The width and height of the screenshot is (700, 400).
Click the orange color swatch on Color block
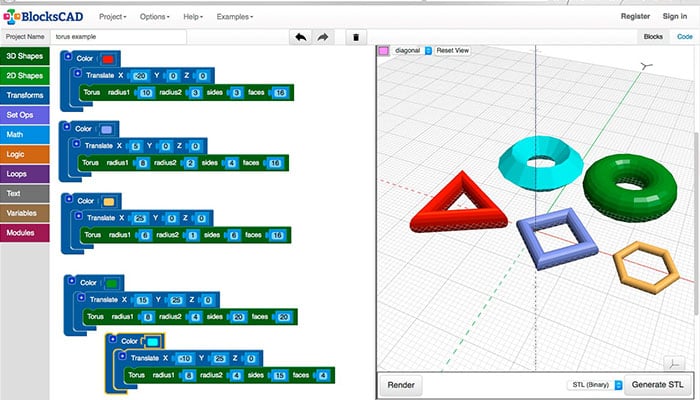pyautogui.click(x=108, y=202)
